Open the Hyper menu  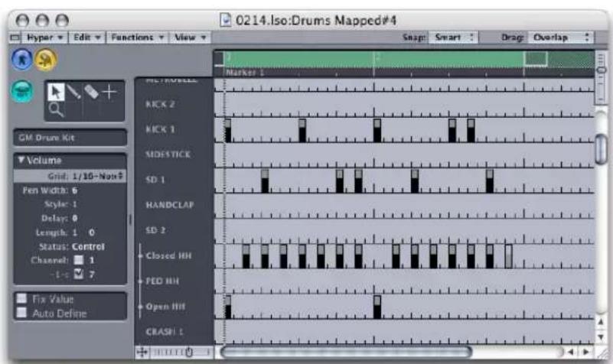click(44, 37)
